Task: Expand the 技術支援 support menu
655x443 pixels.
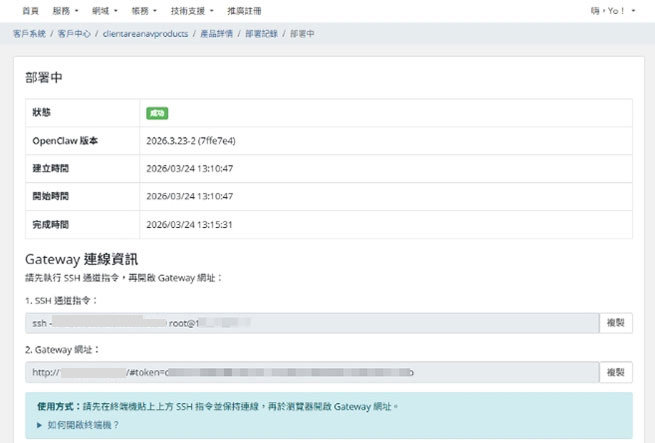Action: pos(190,11)
